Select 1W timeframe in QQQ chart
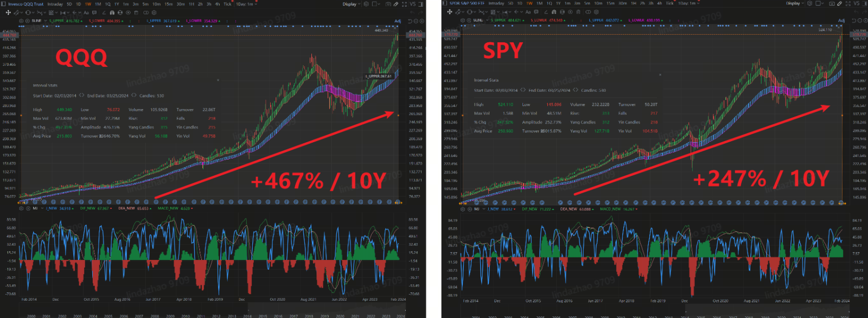This screenshot has height=318, width=868. 88,4
